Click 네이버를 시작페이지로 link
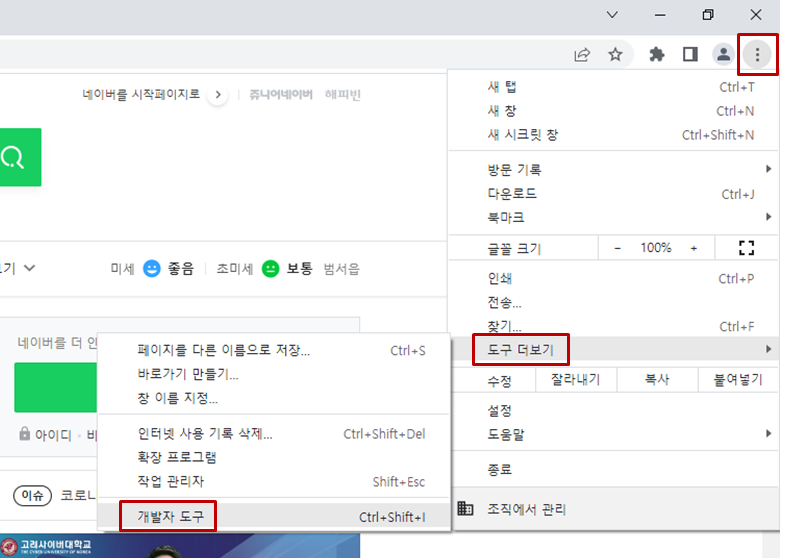Screen dimensions: 787x558 (141, 94)
